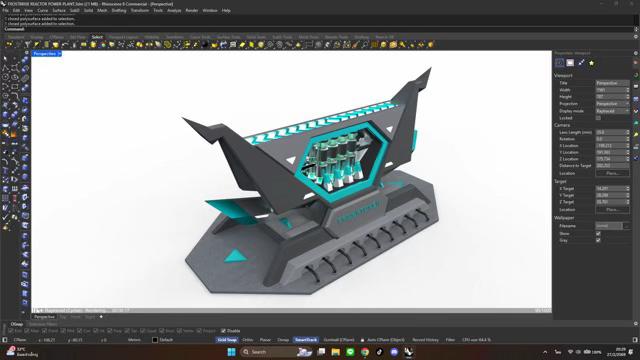Click the Windows Start button

(x=231, y=352)
